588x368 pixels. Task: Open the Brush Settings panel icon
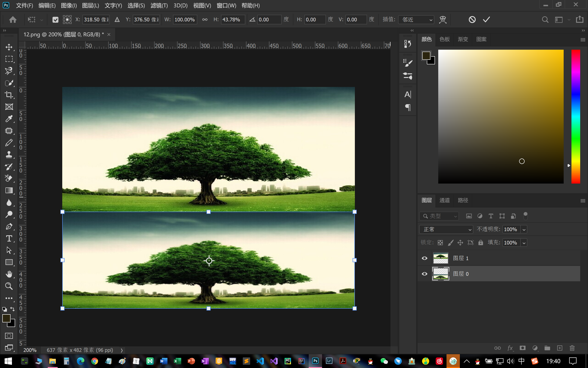407,63
